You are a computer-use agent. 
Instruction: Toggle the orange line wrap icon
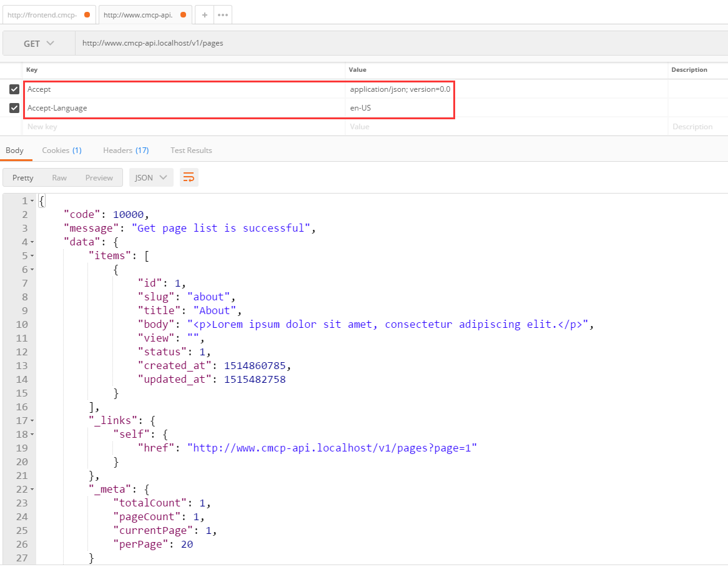[189, 178]
